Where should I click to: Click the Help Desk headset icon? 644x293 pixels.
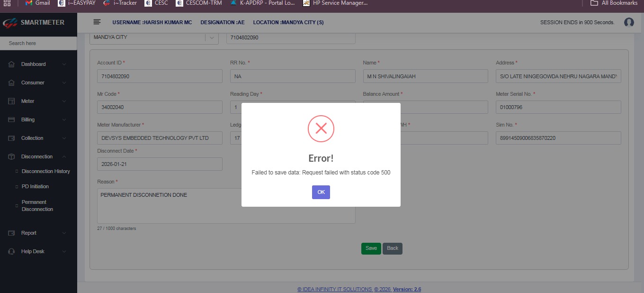pos(11,251)
